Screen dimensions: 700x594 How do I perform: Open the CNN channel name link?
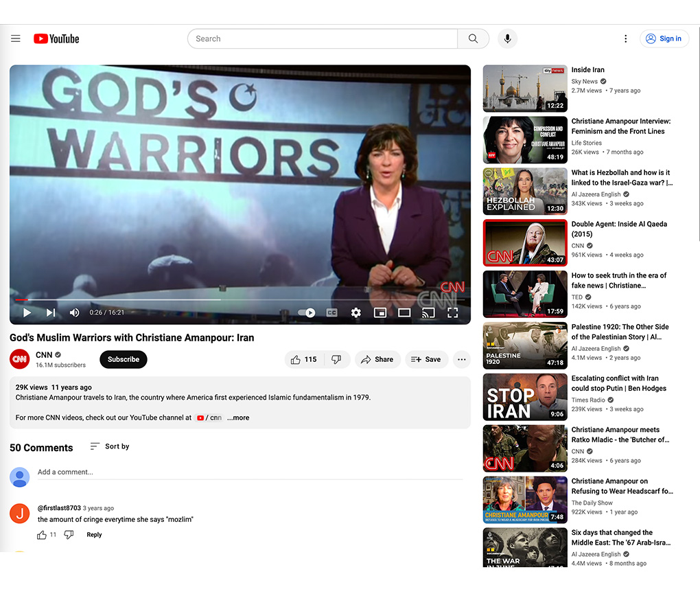pos(44,355)
